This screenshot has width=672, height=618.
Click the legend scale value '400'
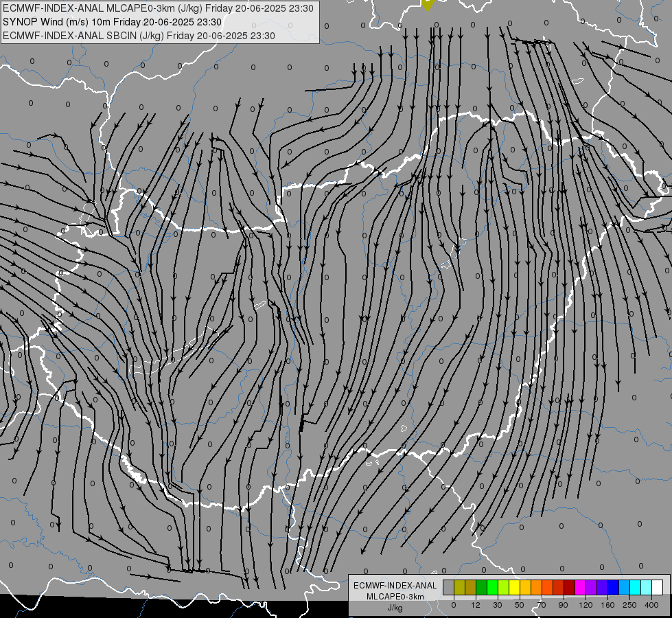click(x=651, y=605)
